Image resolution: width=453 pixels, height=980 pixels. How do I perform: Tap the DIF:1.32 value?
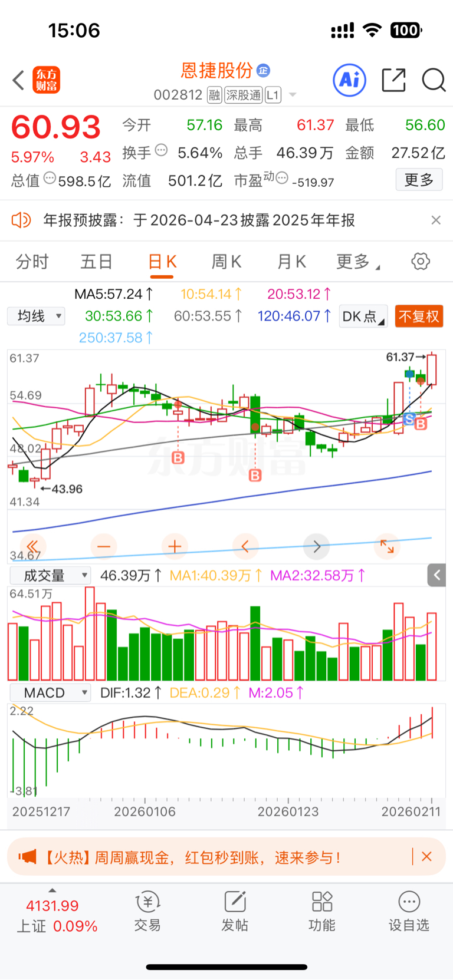[130, 692]
